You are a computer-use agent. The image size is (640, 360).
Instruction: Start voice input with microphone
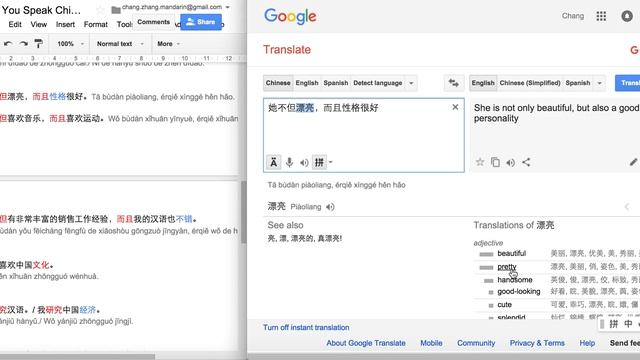tap(289, 162)
